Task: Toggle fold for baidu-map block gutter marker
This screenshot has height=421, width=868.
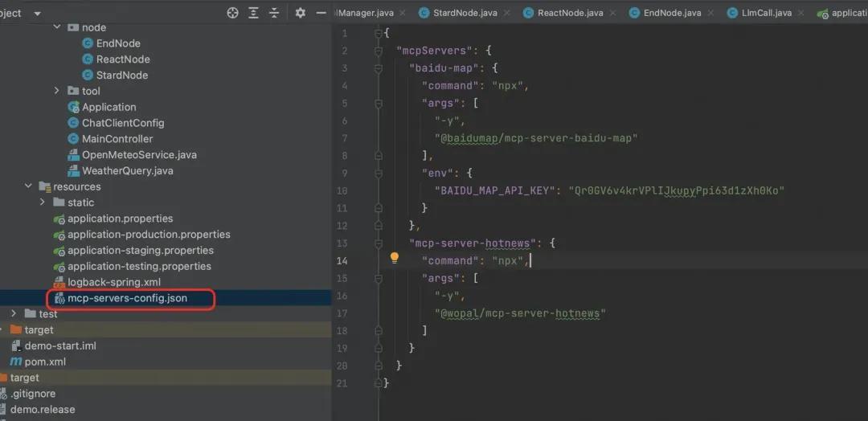Action: tap(378, 68)
